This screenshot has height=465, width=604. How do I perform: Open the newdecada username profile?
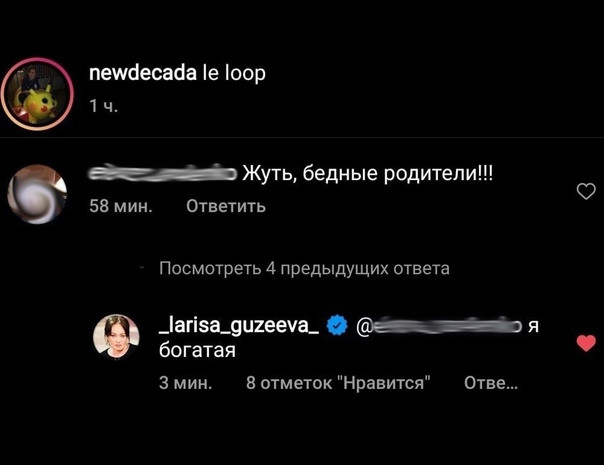[143, 73]
